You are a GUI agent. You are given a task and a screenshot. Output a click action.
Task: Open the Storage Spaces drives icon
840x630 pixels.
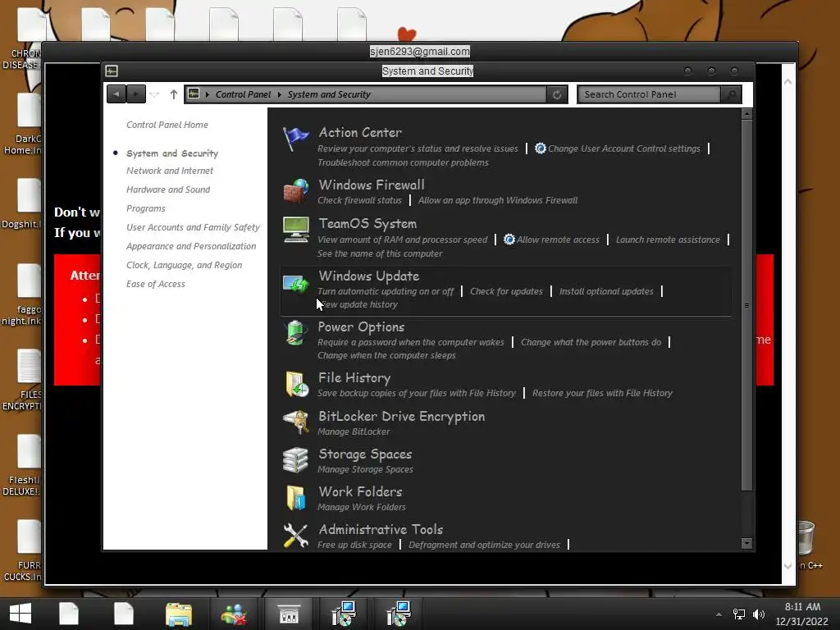pos(295,460)
